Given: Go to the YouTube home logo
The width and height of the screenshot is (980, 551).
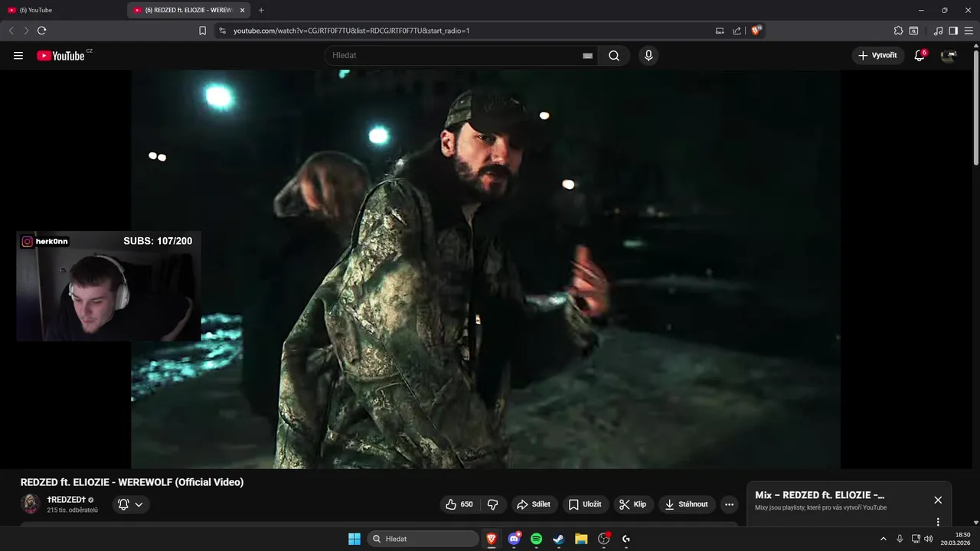Looking at the screenshot, I should tap(61, 56).
